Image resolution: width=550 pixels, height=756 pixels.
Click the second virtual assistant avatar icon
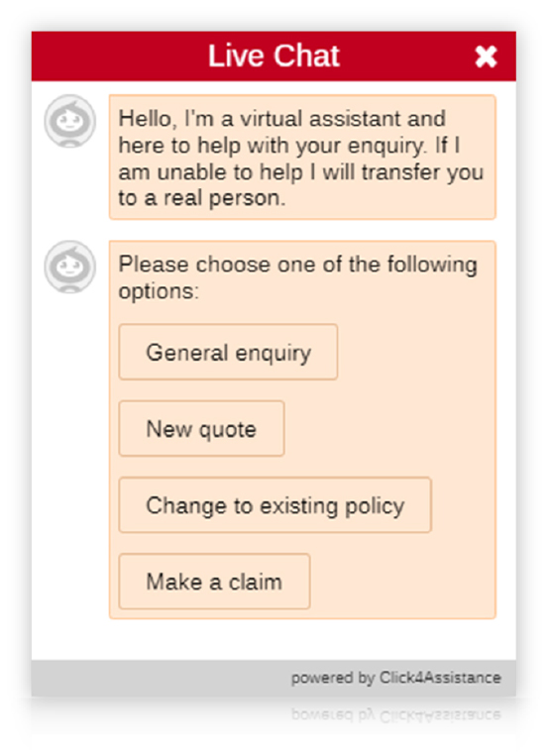click(x=70, y=267)
